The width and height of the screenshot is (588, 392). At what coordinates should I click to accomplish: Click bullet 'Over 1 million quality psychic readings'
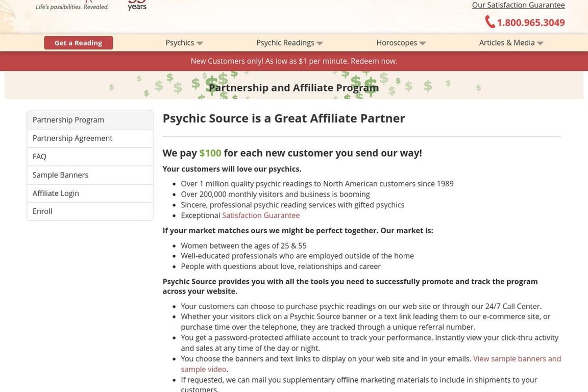click(x=317, y=184)
